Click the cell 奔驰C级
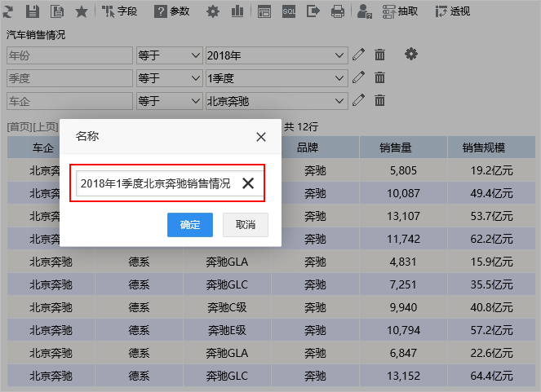The height and width of the screenshot is (392, 541). pyautogui.click(x=227, y=307)
